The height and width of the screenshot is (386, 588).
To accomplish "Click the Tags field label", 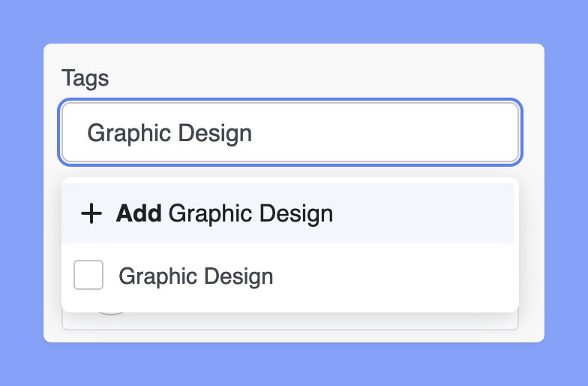I will click(85, 78).
